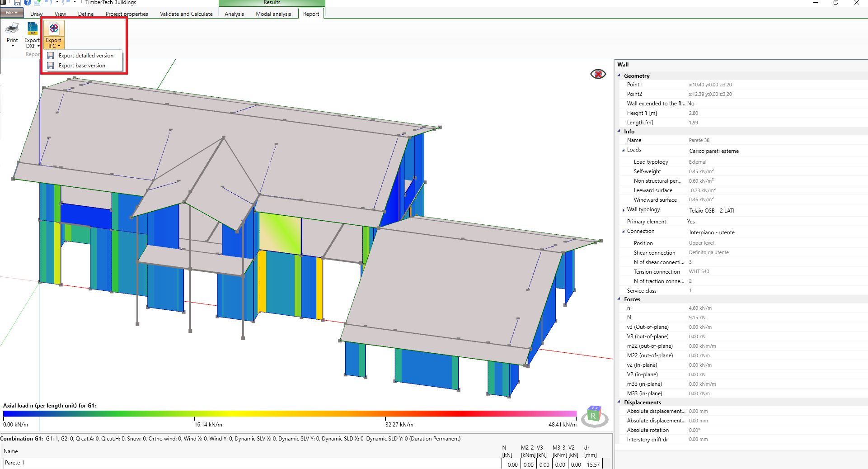The image size is (868, 469).
Task: Click the Interstory drift dr value
Action: click(698, 439)
